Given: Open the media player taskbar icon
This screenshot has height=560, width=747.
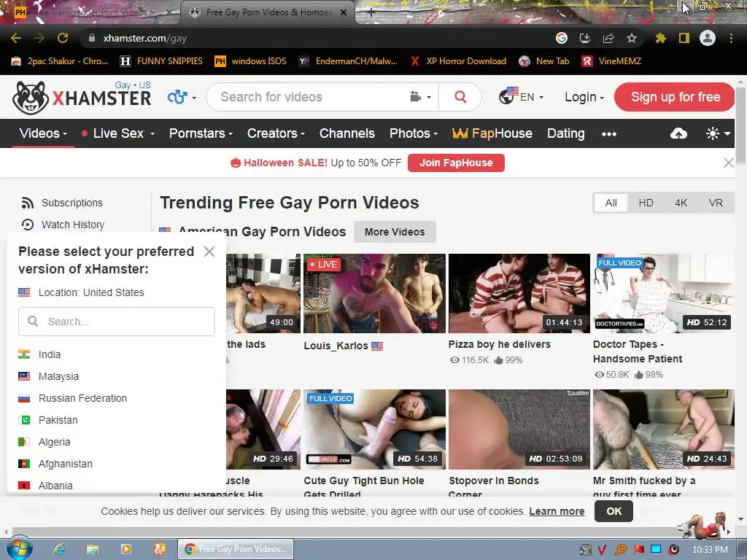Looking at the screenshot, I should coord(125,549).
